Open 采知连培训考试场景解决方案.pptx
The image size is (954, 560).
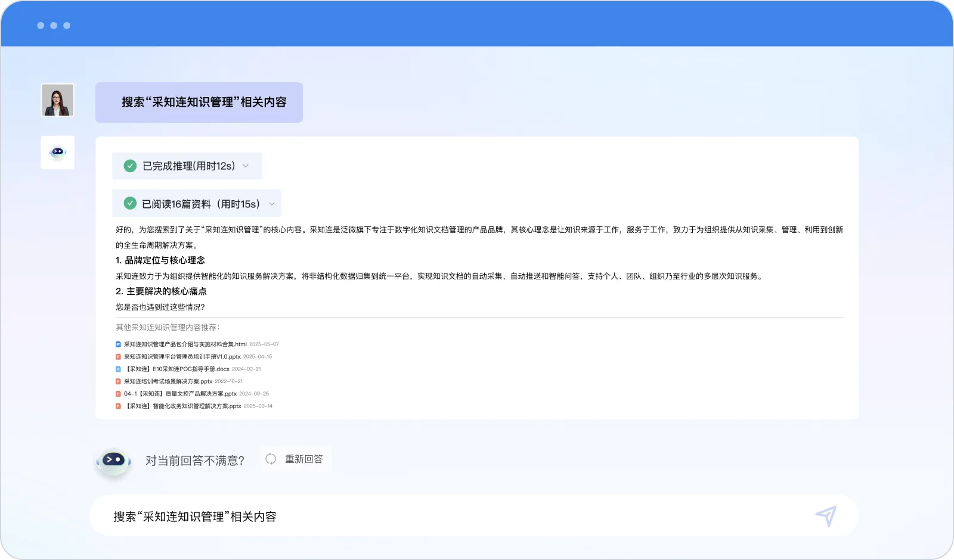(168, 381)
